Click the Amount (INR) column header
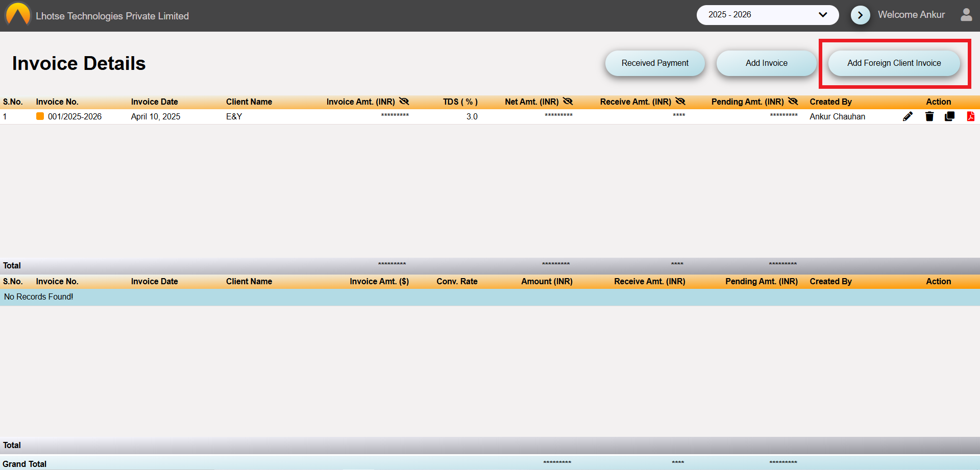This screenshot has height=470, width=980. 547,281
